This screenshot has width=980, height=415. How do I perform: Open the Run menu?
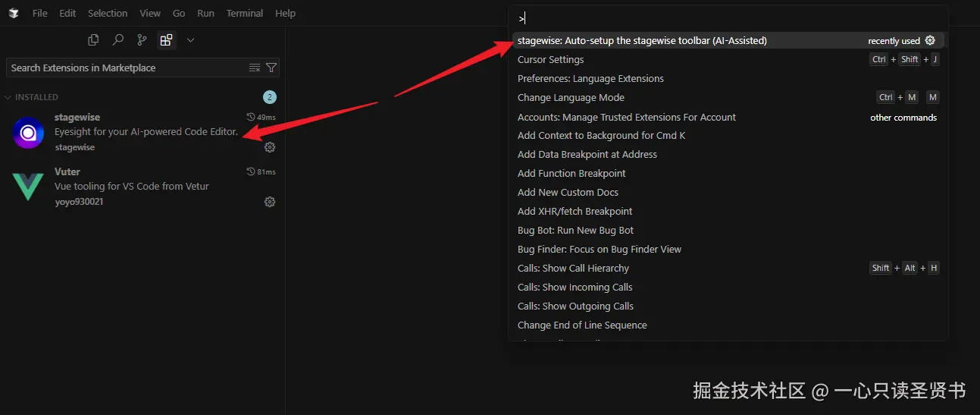[205, 13]
